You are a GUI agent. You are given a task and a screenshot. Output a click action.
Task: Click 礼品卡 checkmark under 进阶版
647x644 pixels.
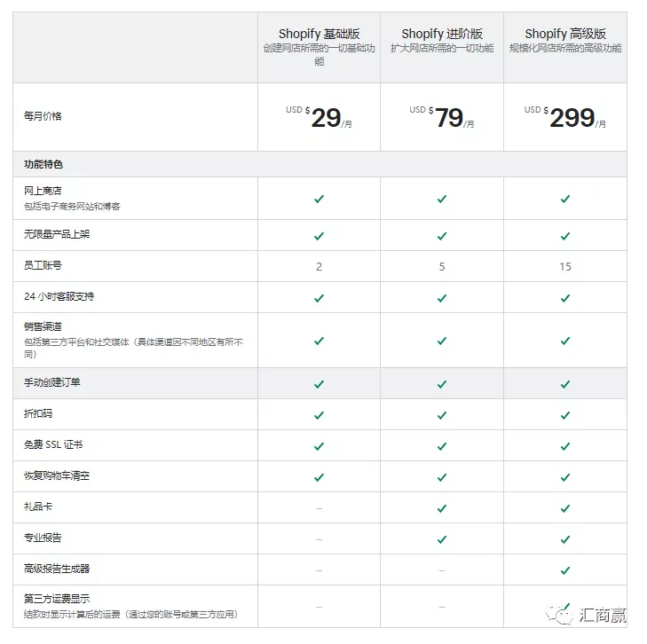point(442,508)
